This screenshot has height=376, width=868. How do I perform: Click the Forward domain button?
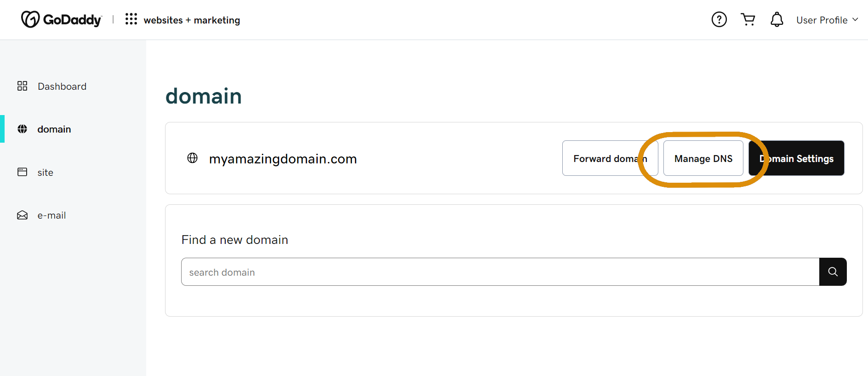[610, 158]
